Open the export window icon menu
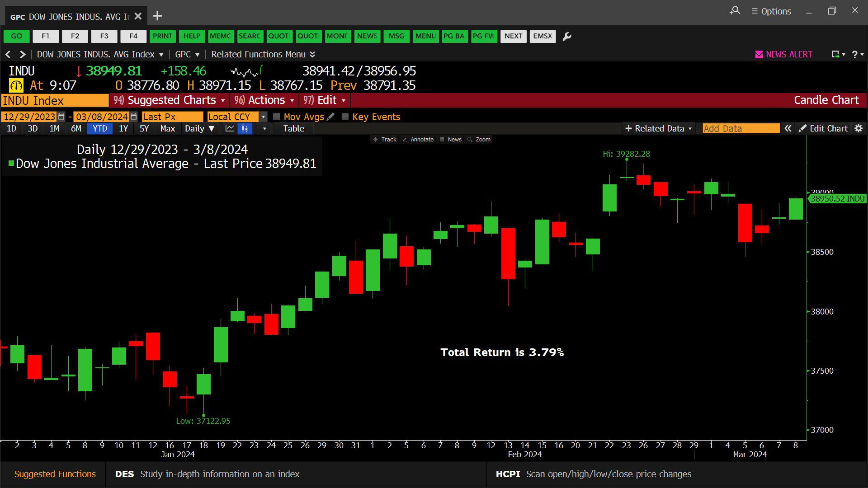Image resolution: width=868 pixels, height=488 pixels. 838,55
